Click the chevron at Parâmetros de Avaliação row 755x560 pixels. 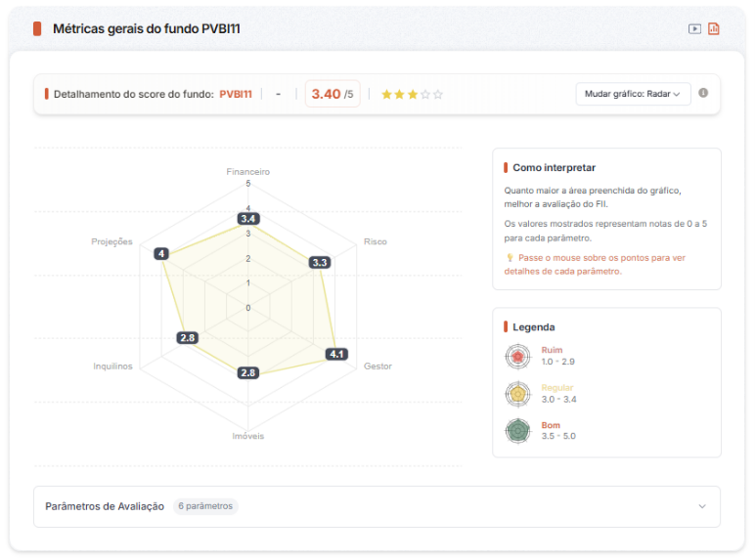click(x=701, y=506)
